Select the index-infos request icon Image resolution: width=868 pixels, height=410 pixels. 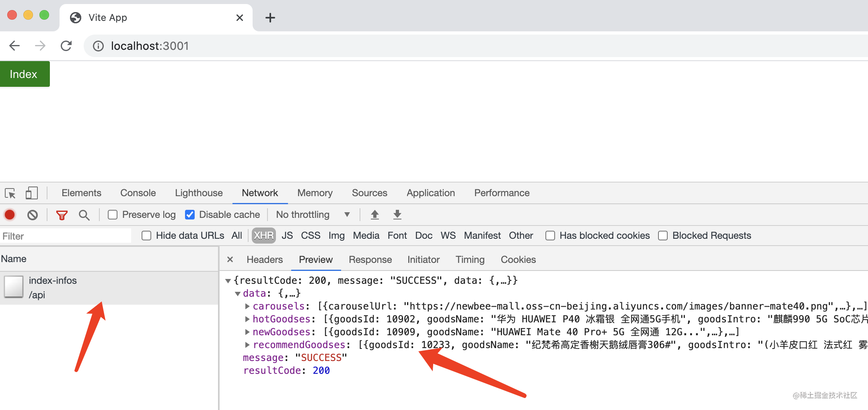(14, 287)
